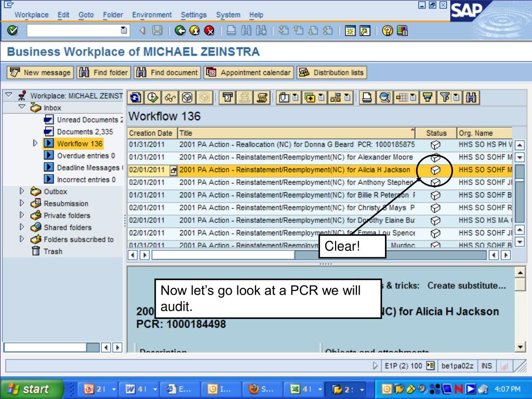The image size is (532, 399).
Task: Click the generate shortcut icon
Action: point(365,31)
